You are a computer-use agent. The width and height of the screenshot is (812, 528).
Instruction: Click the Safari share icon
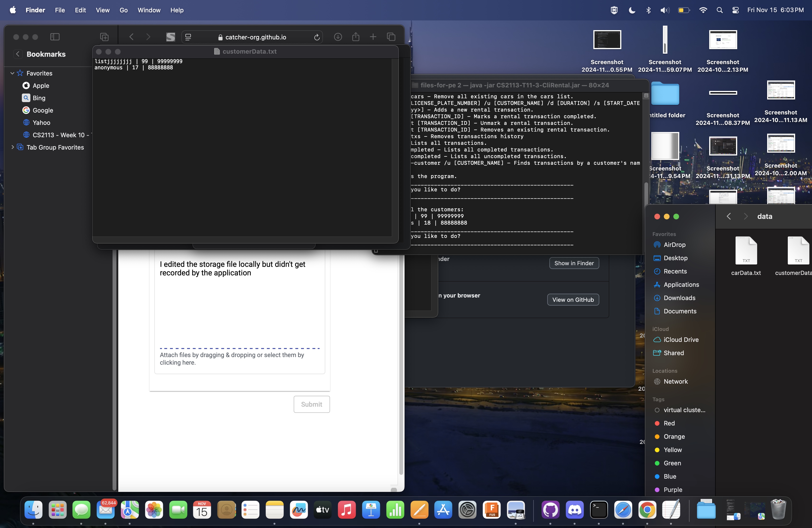(x=355, y=37)
